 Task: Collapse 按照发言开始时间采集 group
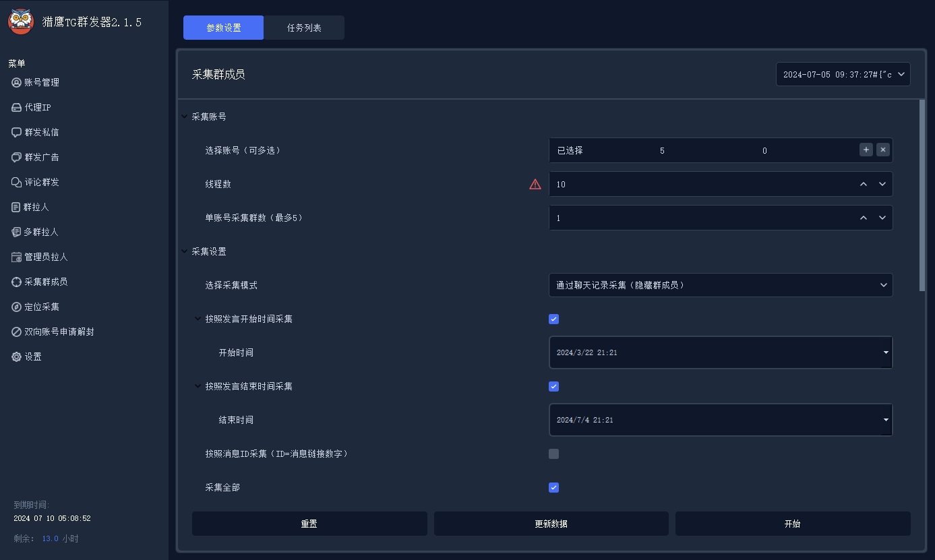(198, 319)
